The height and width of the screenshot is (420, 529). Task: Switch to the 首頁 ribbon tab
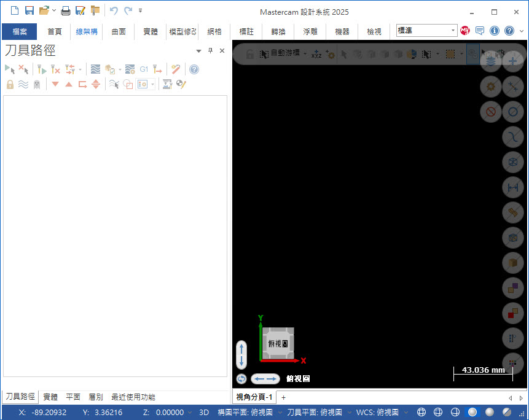pyautogui.click(x=55, y=32)
